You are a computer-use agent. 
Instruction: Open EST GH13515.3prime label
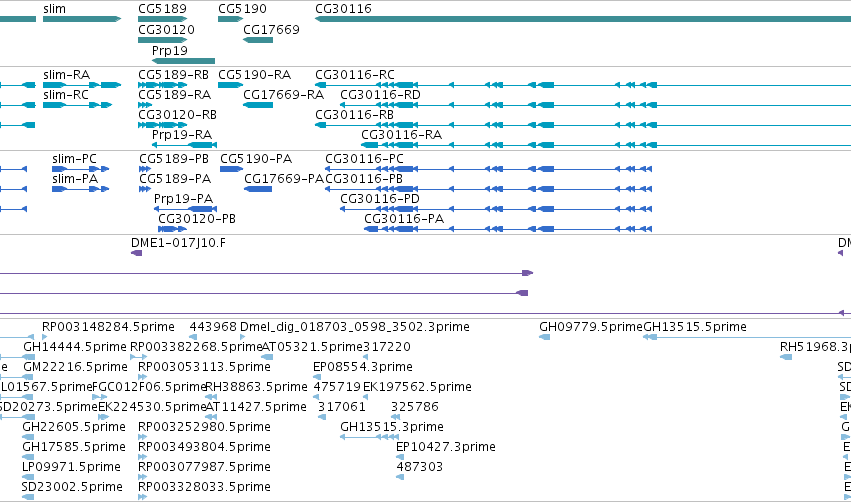(x=392, y=427)
